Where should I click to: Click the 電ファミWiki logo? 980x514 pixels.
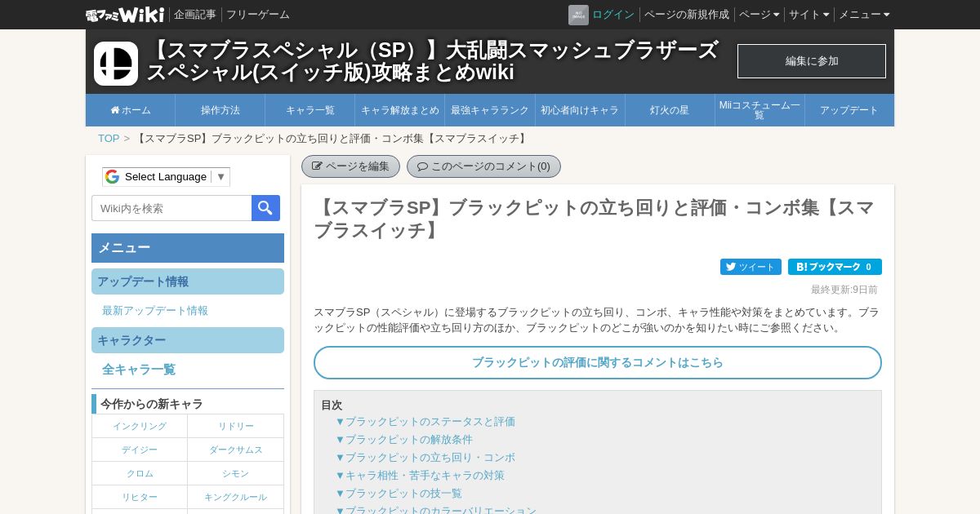(x=125, y=15)
